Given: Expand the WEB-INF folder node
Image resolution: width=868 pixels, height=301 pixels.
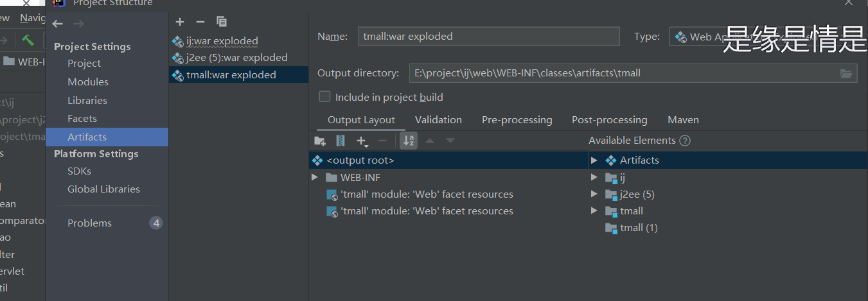Looking at the screenshot, I should [315, 177].
